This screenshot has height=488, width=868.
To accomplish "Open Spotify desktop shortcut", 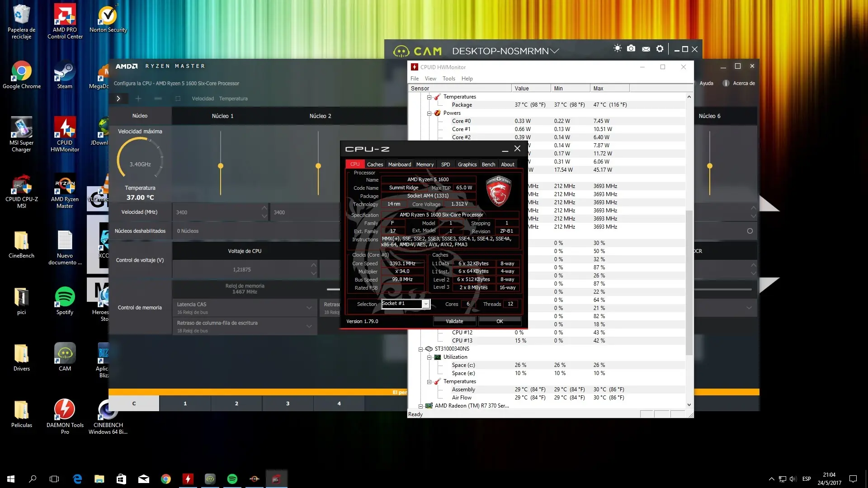I will [x=65, y=300].
